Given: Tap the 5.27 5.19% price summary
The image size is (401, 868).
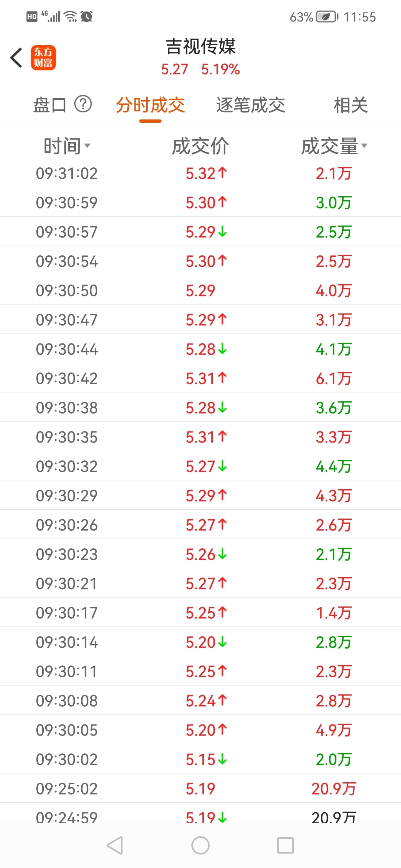Looking at the screenshot, I should pos(200,69).
